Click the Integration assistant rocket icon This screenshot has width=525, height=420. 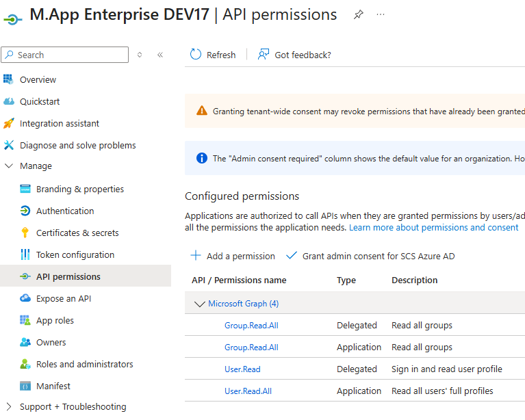(8, 123)
